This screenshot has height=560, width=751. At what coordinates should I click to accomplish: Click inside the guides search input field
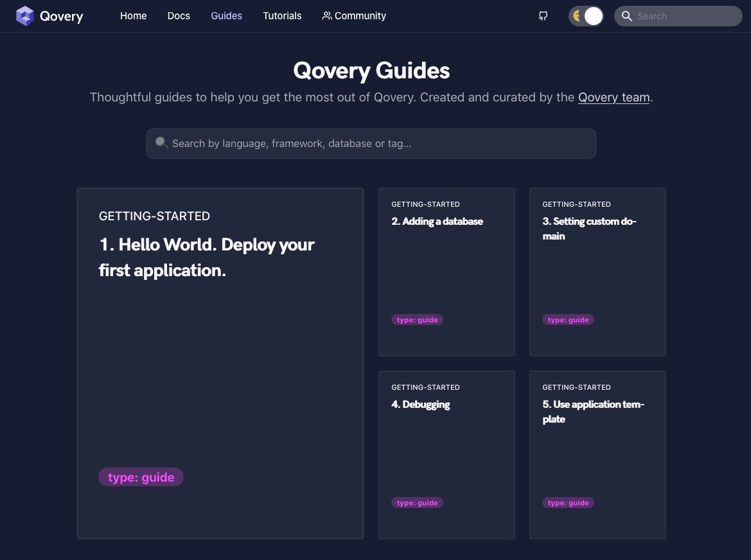[x=371, y=143]
